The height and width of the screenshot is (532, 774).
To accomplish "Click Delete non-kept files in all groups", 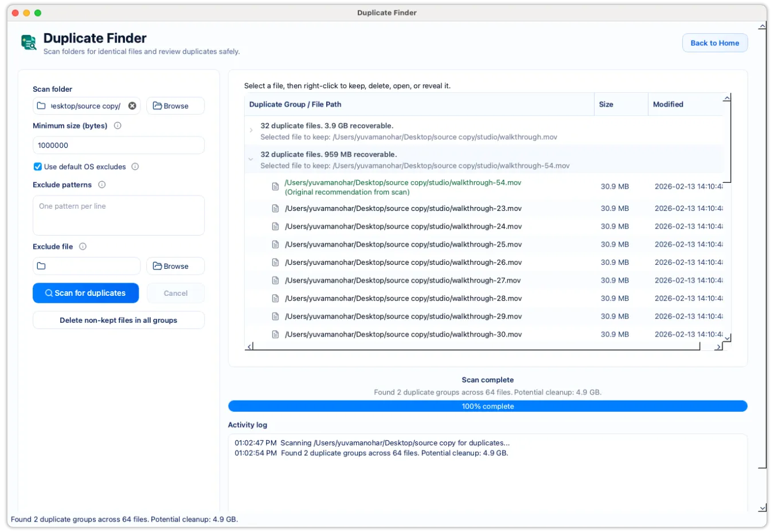I will click(x=119, y=320).
